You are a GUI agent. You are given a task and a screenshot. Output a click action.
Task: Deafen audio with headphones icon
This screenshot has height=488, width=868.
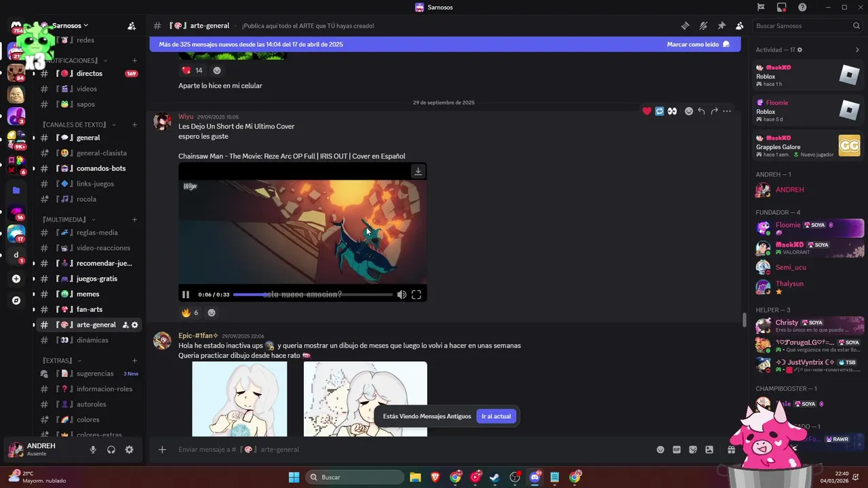111,449
